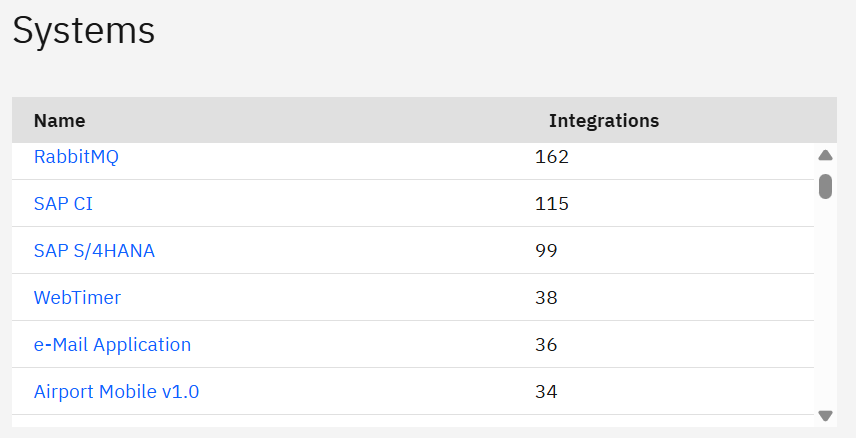Screen dimensions: 856x438
Task: Select the 162 integrations count for RabbitMQ
Action: [x=551, y=157]
